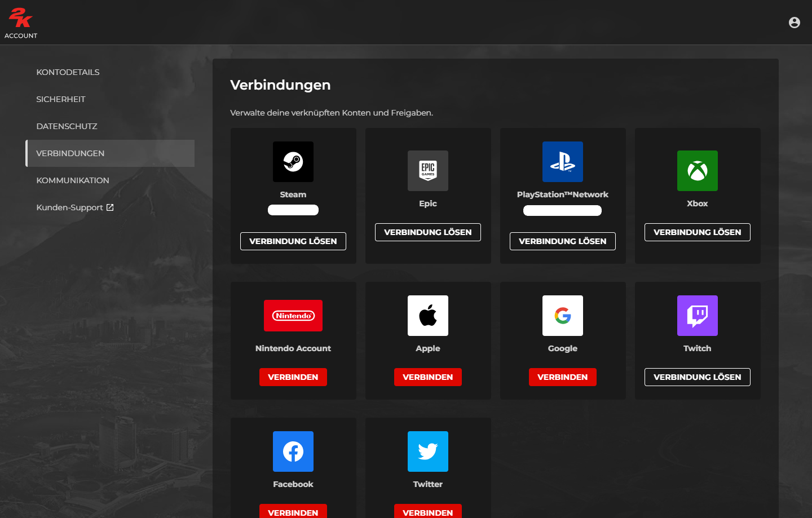Image resolution: width=812 pixels, height=518 pixels.
Task: Connect Apple with Verbinden button
Action: (428, 377)
